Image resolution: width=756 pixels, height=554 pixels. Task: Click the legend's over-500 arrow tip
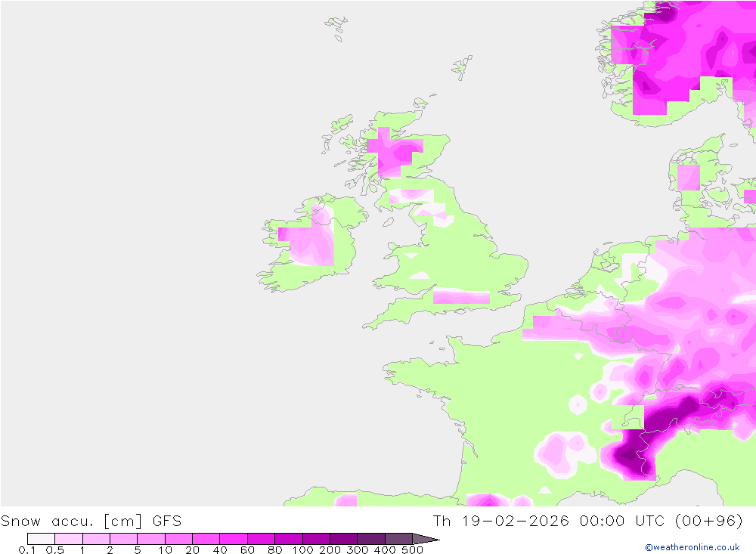(x=426, y=539)
